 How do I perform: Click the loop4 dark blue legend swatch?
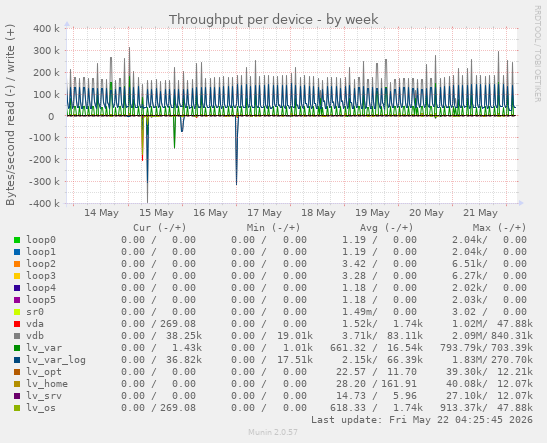(17, 288)
